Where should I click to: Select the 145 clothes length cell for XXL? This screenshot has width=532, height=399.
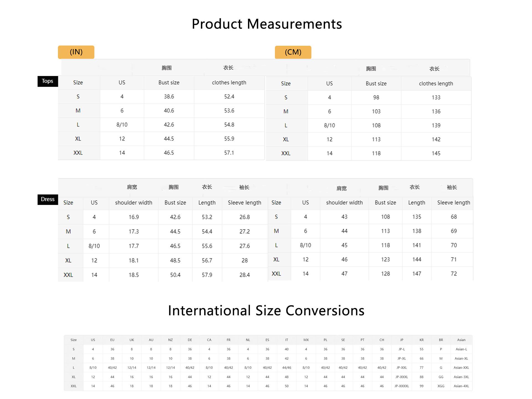[436, 153]
